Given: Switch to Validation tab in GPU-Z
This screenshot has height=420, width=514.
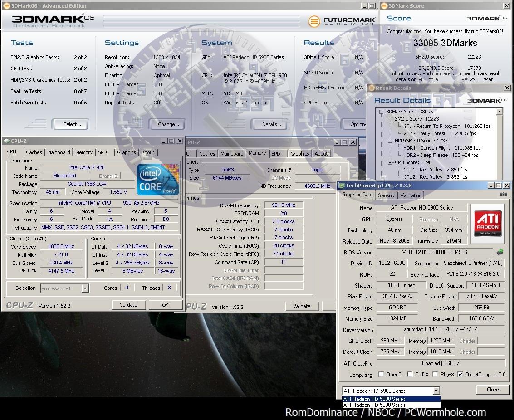Looking at the screenshot, I should click(411, 195).
